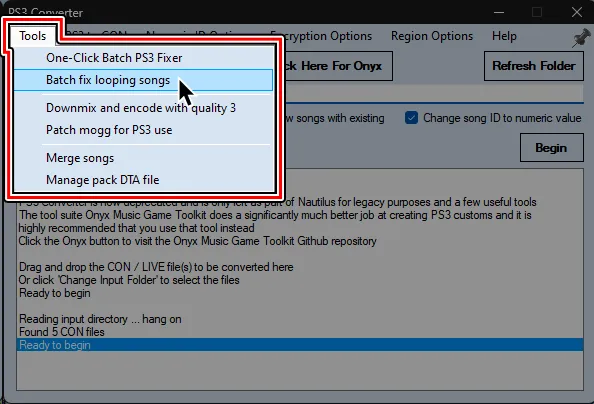Open Manage pack DTA file
Screen dimensions: 594x404
pos(143,180)
